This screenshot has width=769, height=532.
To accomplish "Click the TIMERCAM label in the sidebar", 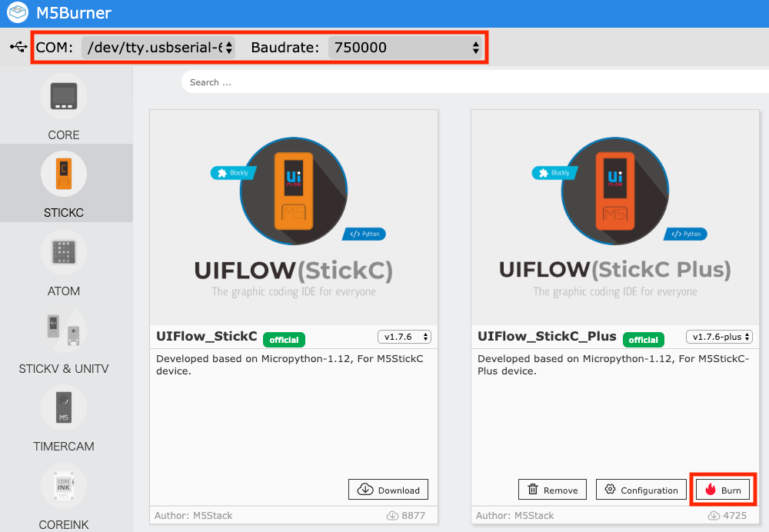I will tap(64, 447).
